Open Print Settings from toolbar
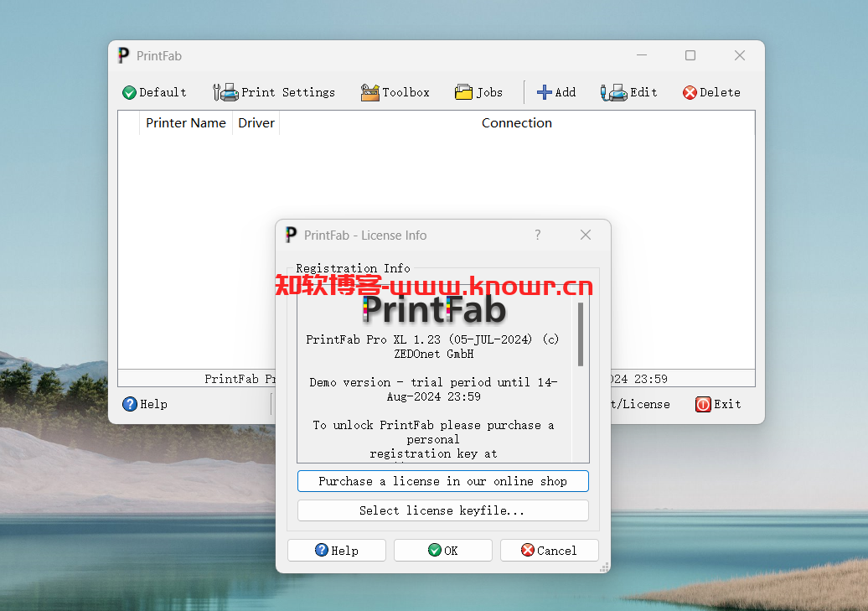This screenshot has height=611, width=868. coord(274,92)
